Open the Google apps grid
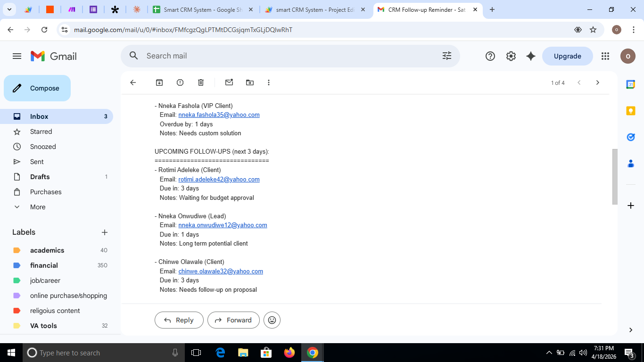This screenshot has width=644, height=362. (x=605, y=56)
